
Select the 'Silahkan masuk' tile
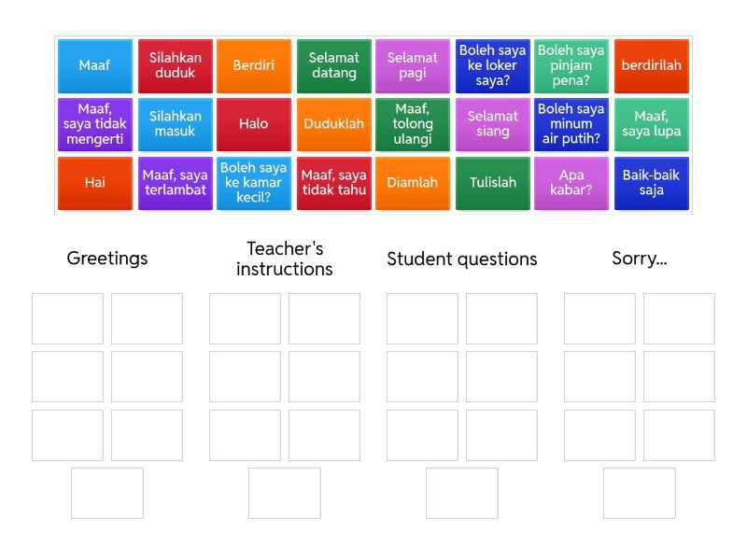tap(175, 124)
